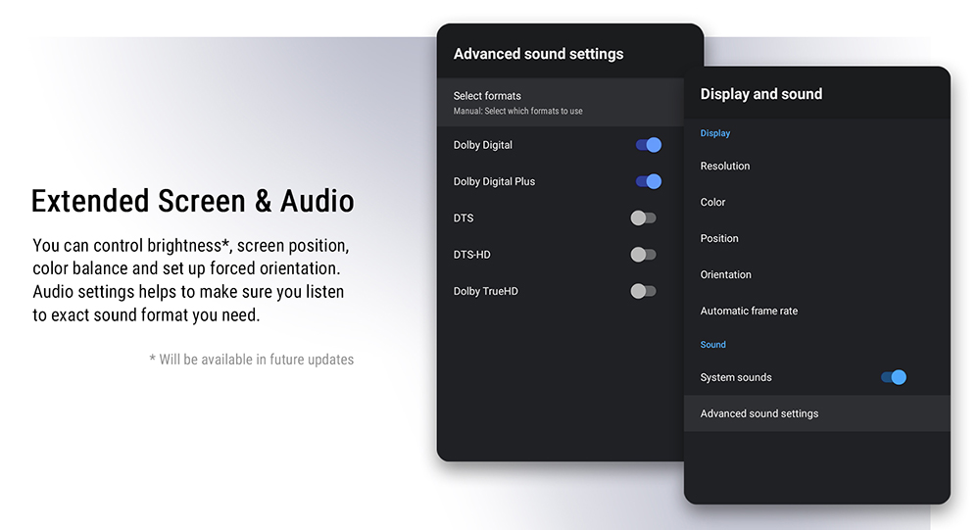This screenshot has width=980, height=530.
Task: Select the Color menu entry
Action: pyautogui.click(x=713, y=203)
